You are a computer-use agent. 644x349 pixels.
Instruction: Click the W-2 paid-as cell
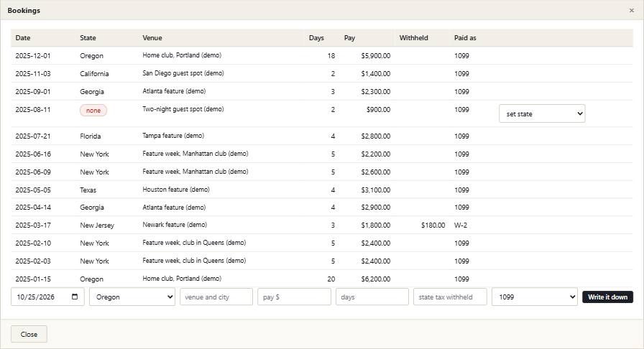tap(461, 225)
